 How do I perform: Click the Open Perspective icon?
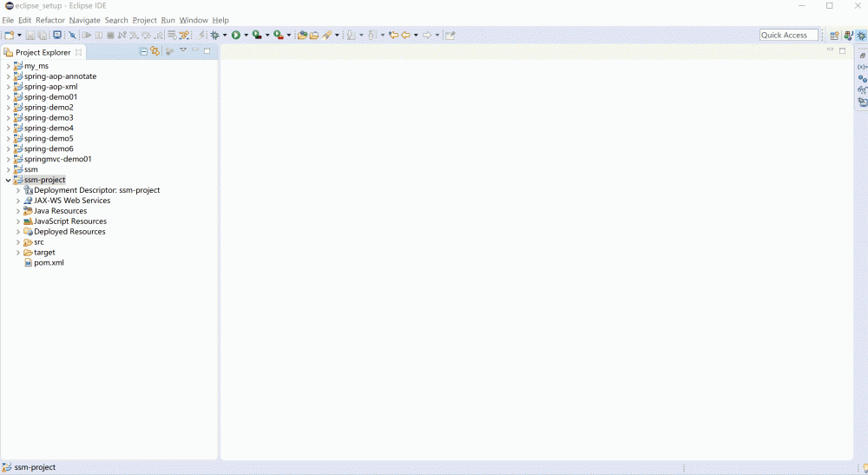(x=834, y=36)
